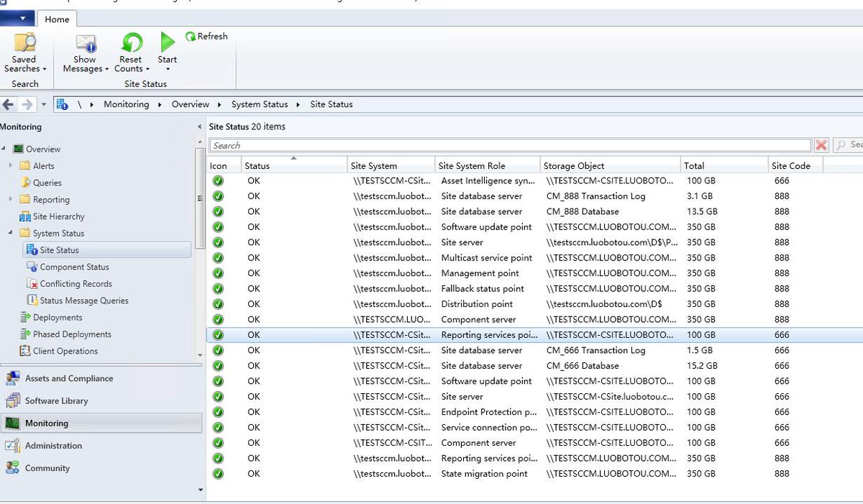The image size is (863, 504).
Task: Sort by the Storage Object column header
Action: click(x=610, y=165)
